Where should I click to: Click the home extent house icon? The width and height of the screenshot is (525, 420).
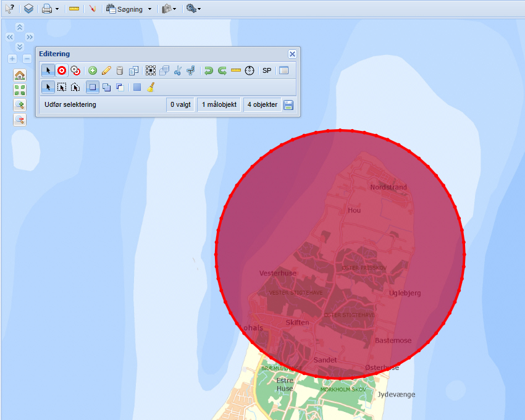pos(20,75)
